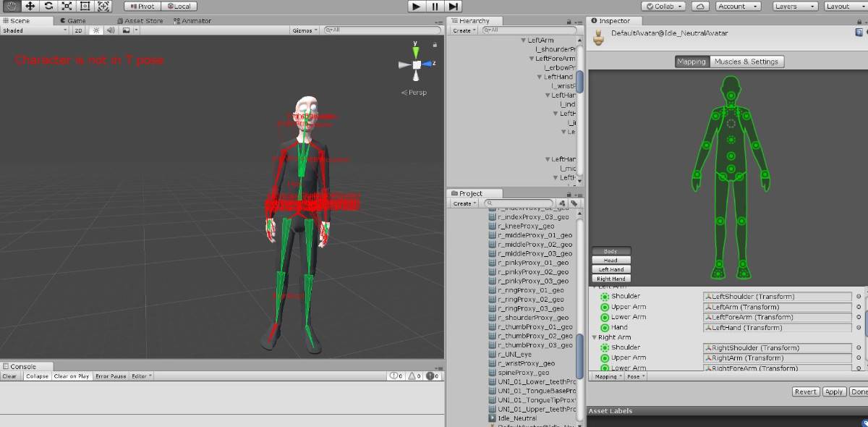Image resolution: width=868 pixels, height=427 pixels.
Task: Show the Right Hand mapping view
Action: pos(611,279)
